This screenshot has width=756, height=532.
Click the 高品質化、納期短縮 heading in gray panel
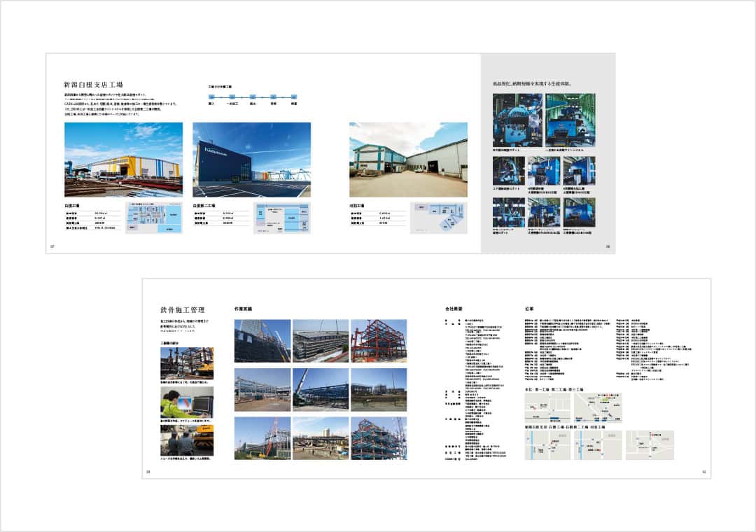(532, 84)
